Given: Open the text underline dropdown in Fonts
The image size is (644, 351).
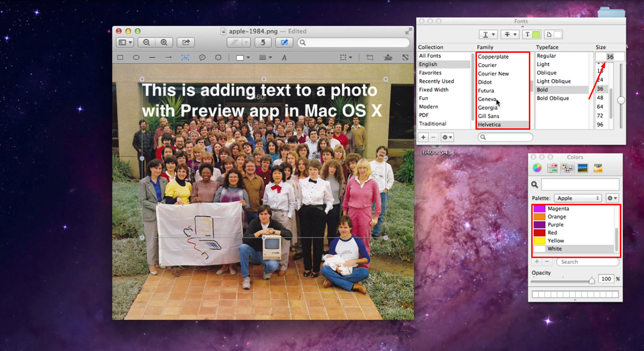Looking at the screenshot, I should click(x=488, y=34).
